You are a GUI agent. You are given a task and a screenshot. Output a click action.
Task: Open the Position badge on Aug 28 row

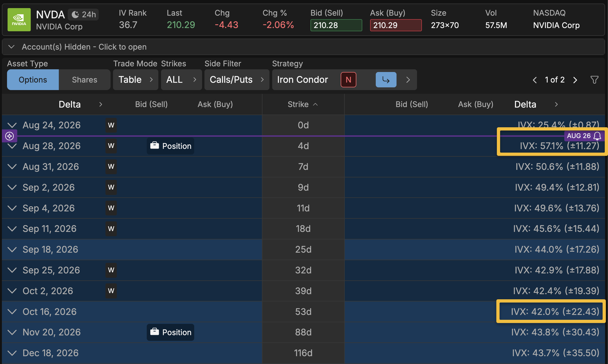pyautogui.click(x=170, y=146)
